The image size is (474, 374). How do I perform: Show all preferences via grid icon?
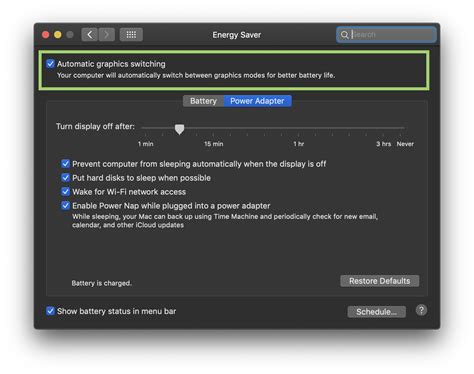coord(131,34)
